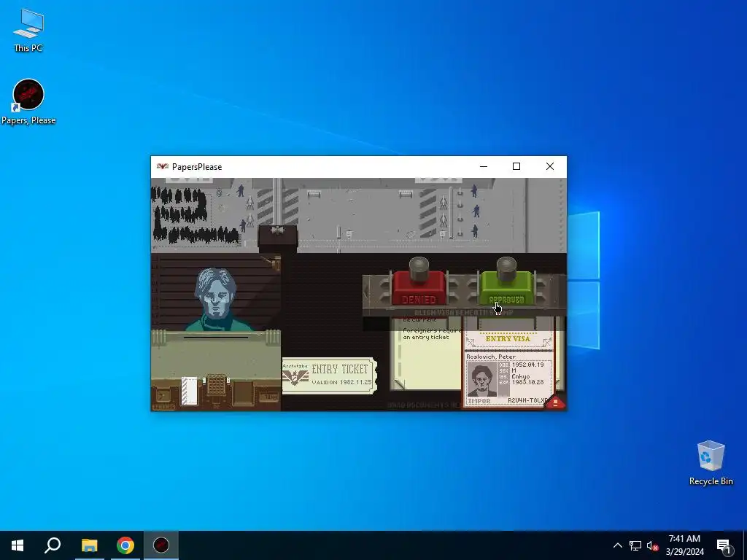The height and width of the screenshot is (560, 747).
Task: Select the Recycle Bin desktop icon
Action: click(x=711, y=462)
